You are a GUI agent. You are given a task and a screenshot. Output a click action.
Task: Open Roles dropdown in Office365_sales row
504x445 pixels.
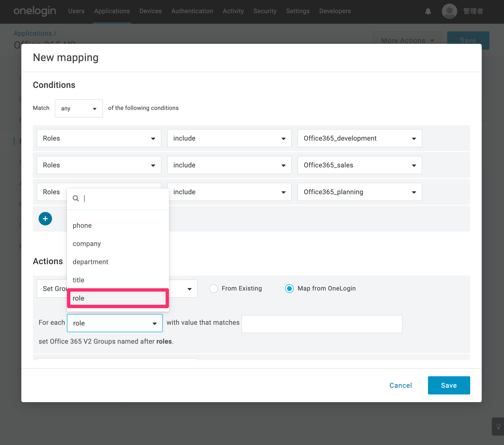pos(99,165)
